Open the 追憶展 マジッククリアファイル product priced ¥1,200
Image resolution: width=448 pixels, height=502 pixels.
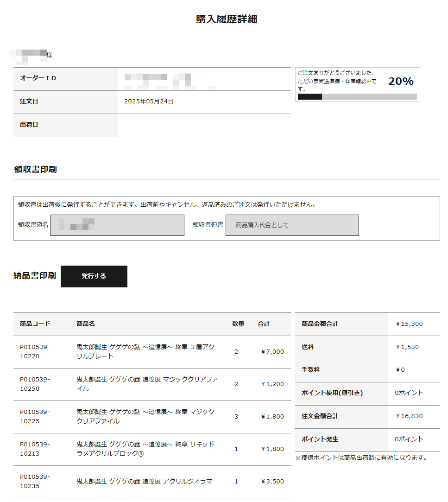click(146, 384)
